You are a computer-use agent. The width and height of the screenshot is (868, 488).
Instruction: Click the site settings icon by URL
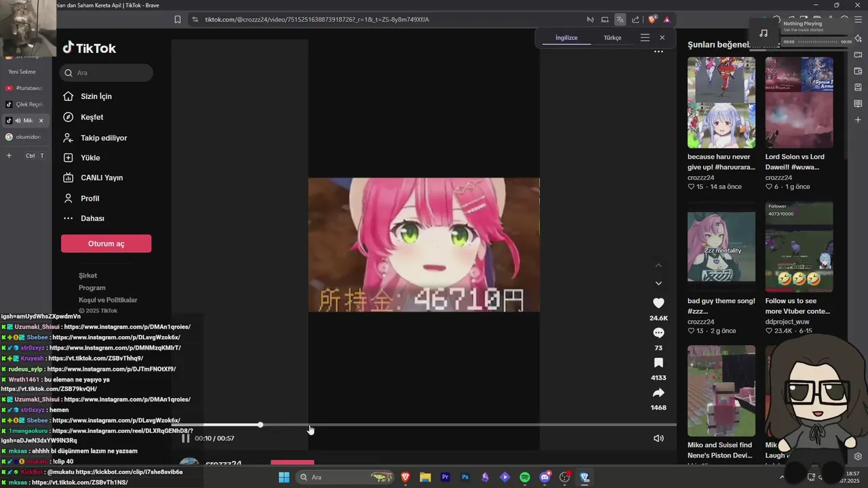click(x=195, y=20)
